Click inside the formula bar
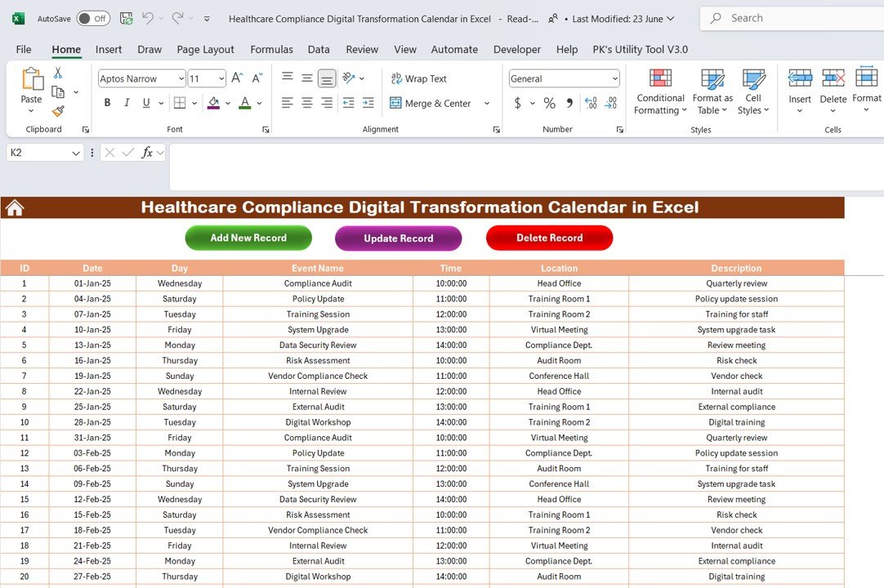 tap(527, 167)
